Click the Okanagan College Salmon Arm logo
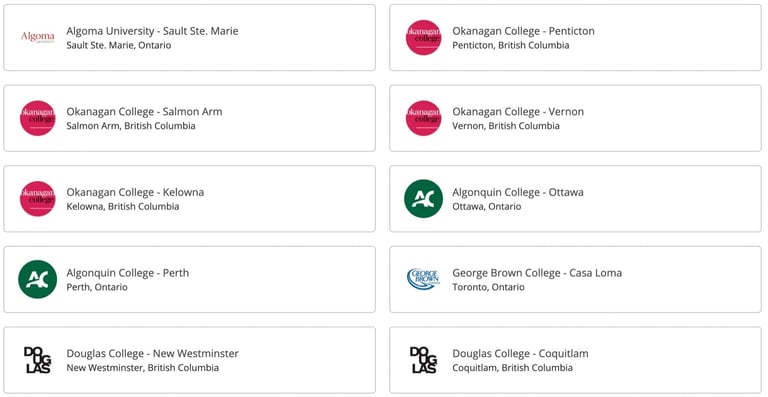This screenshot has height=397, width=768. tap(38, 118)
